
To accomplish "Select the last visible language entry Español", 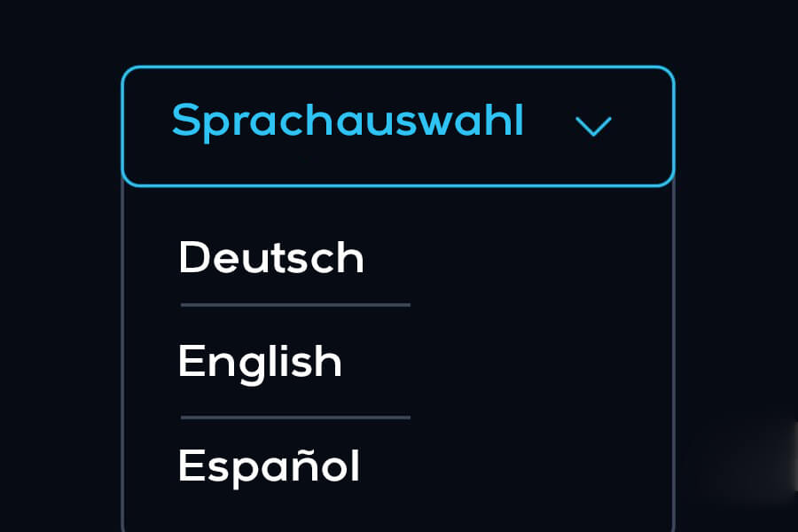I will click(x=269, y=465).
